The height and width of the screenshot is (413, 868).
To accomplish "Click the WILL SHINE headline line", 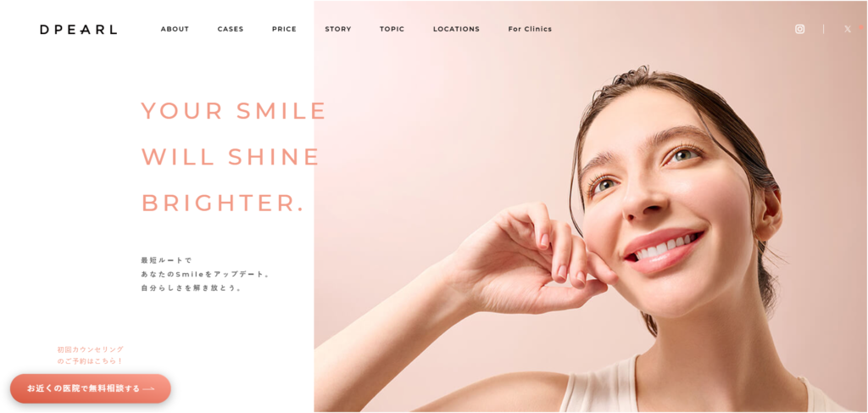I will point(231,157).
